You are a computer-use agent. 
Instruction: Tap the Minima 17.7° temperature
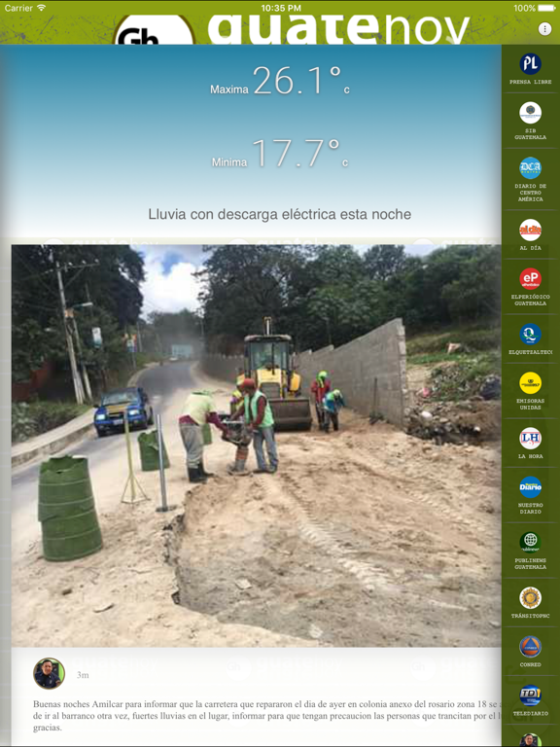(x=280, y=154)
